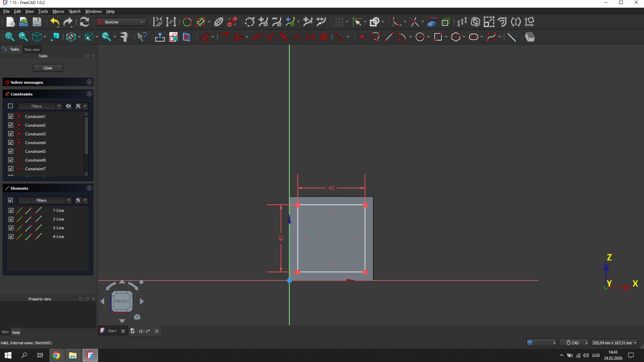Select the Polygon creation tool
The height and width of the screenshot is (362, 644).
[x=456, y=37]
